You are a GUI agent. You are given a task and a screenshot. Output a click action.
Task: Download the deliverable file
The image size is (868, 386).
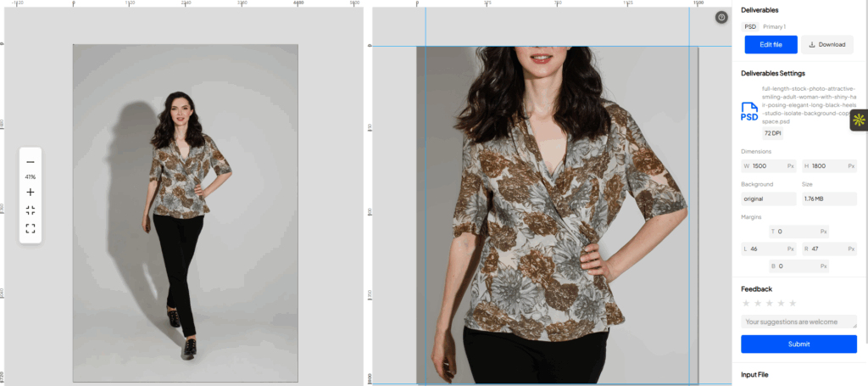coord(827,45)
